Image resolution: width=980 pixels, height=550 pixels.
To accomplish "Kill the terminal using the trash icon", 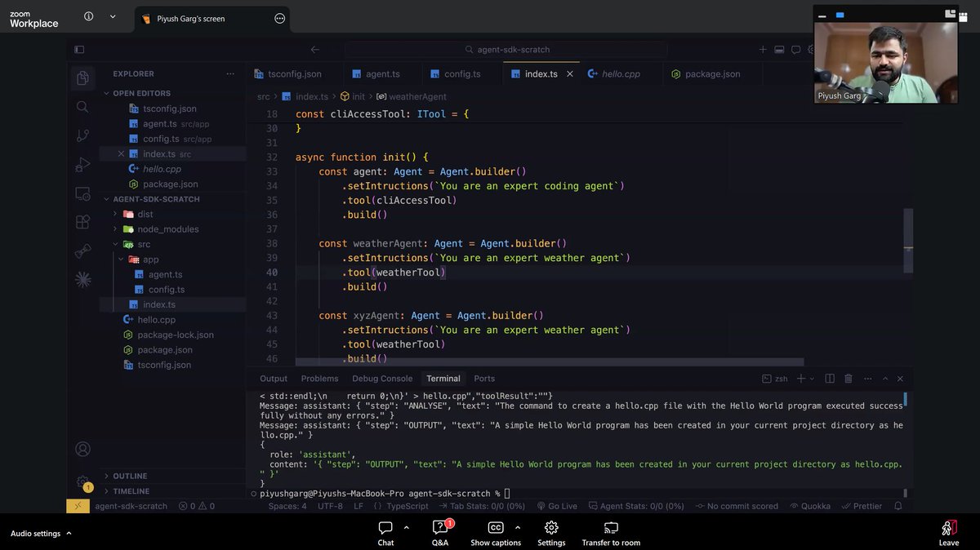I will click(x=849, y=379).
